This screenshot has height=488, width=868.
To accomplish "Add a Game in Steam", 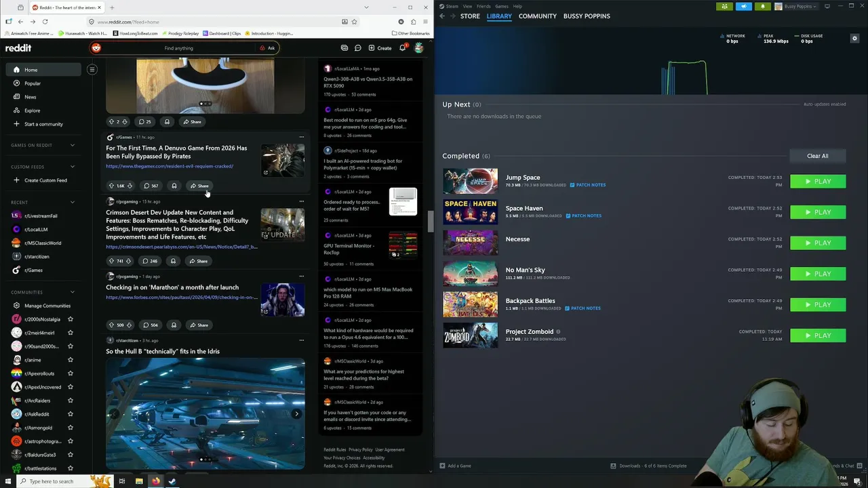I will click(455, 466).
